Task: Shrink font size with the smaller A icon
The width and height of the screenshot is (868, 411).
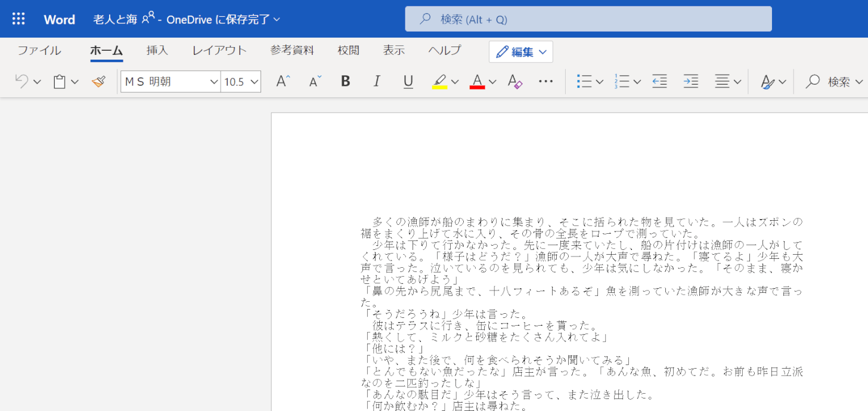Action: point(315,82)
